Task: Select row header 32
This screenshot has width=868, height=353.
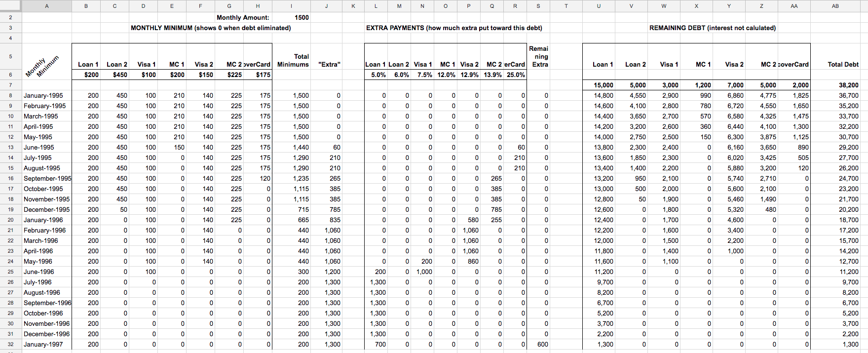Action: (x=11, y=344)
